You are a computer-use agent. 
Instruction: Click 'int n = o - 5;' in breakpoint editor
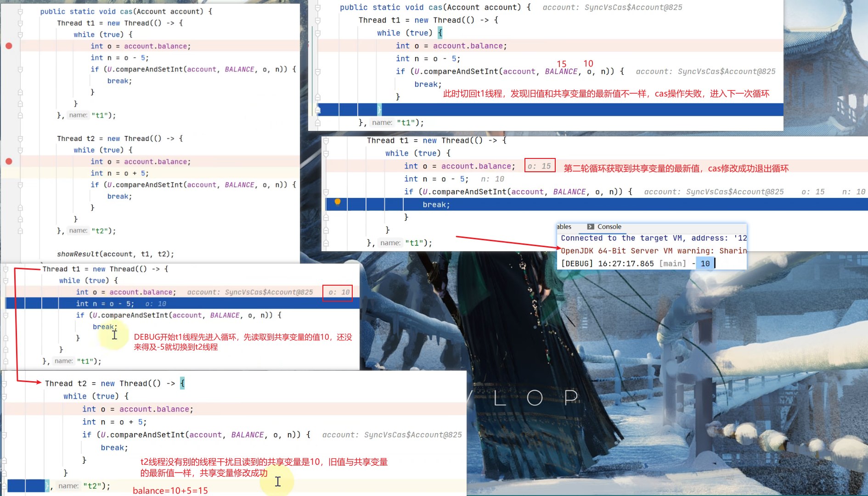(x=119, y=58)
